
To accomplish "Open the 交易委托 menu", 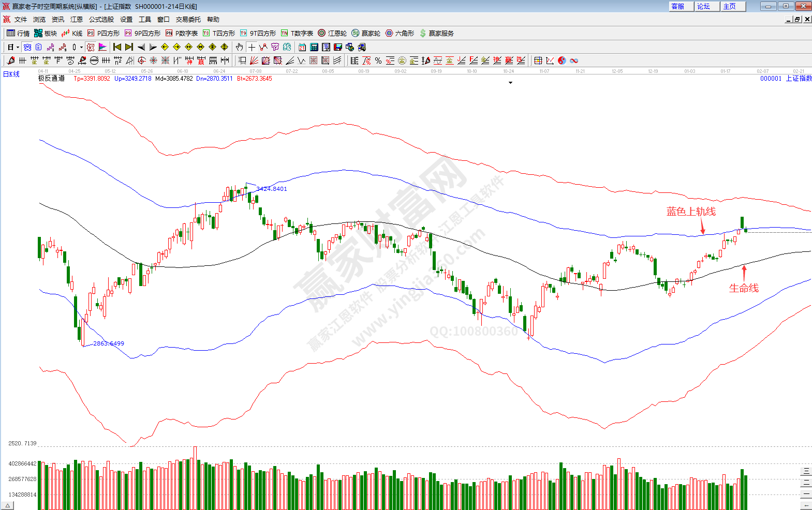I will [188, 20].
